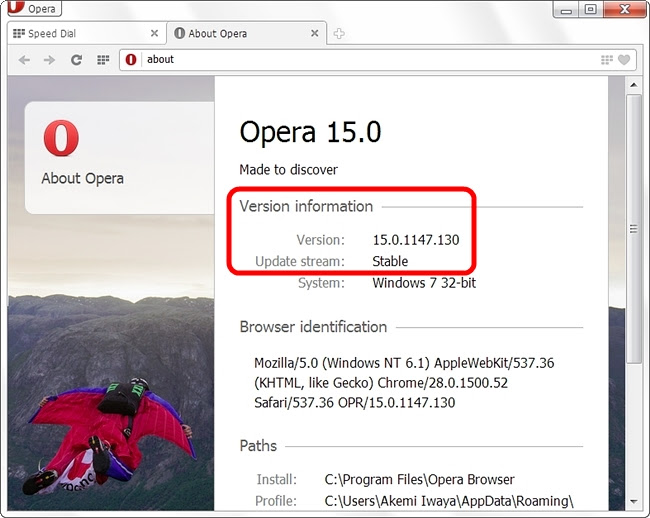Click the scrollbar down arrow
The image size is (650, 518).
point(633,501)
